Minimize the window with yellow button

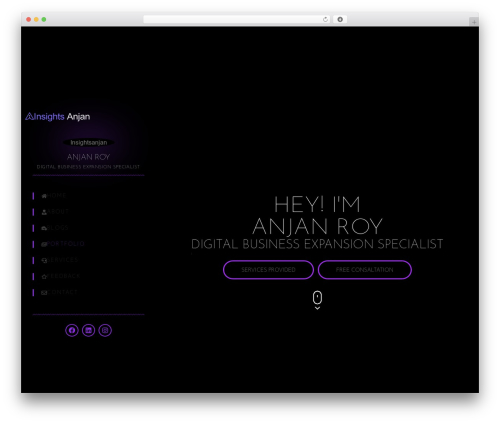click(x=36, y=20)
